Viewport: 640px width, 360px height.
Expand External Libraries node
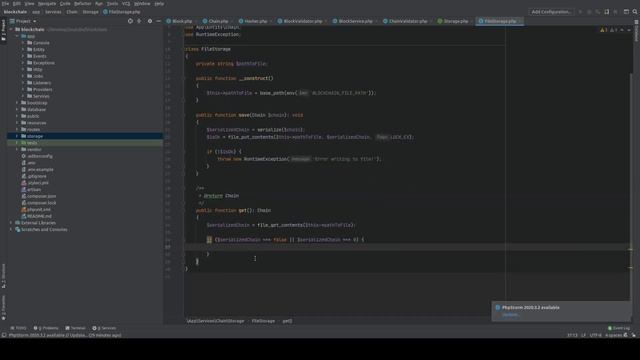pyautogui.click(x=11, y=223)
